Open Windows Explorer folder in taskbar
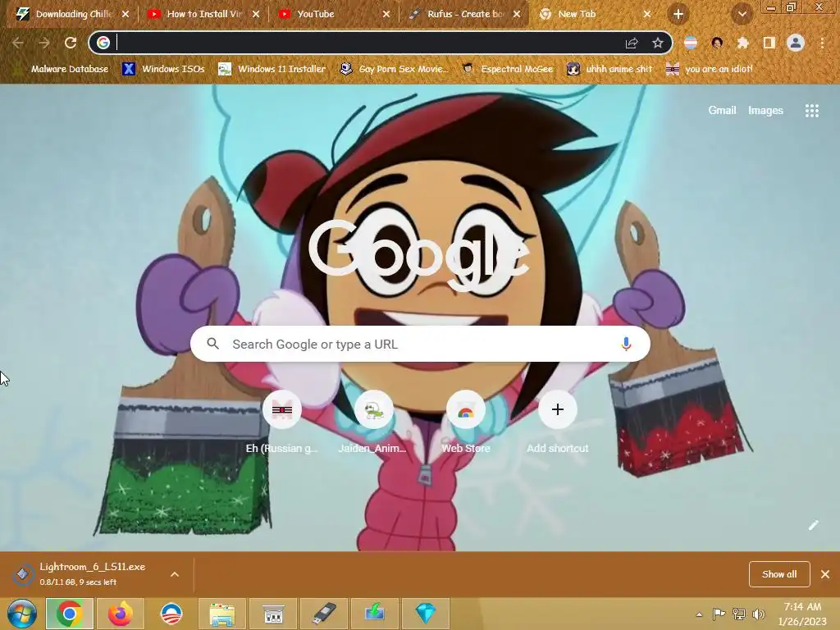 click(221, 614)
